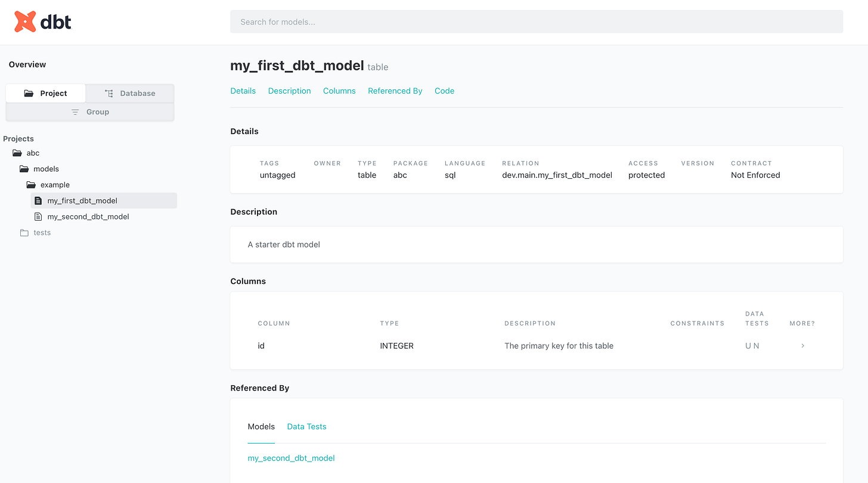868x483 pixels.
Task: Switch sidebar to Group view
Action: pyautogui.click(x=90, y=112)
